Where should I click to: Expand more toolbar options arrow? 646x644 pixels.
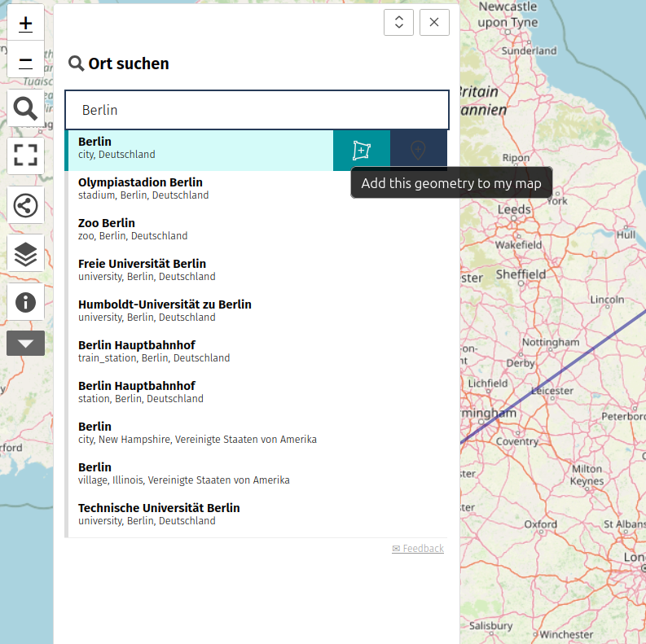pos(26,344)
